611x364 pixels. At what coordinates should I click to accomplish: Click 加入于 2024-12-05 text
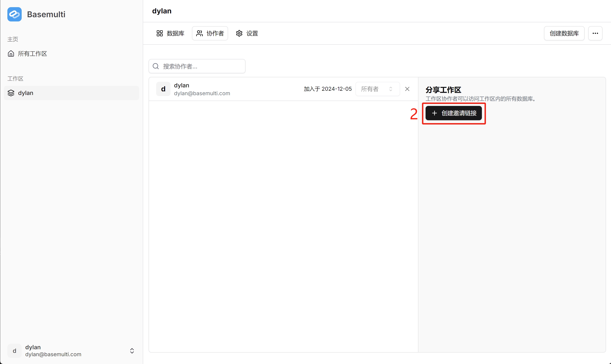point(328,89)
